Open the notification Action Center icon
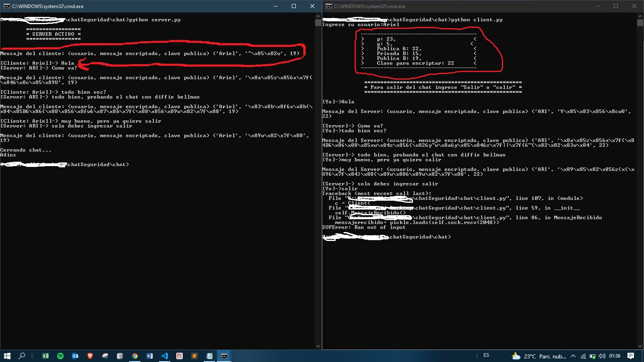This screenshot has width=644, height=362. pyautogui.click(x=631, y=356)
